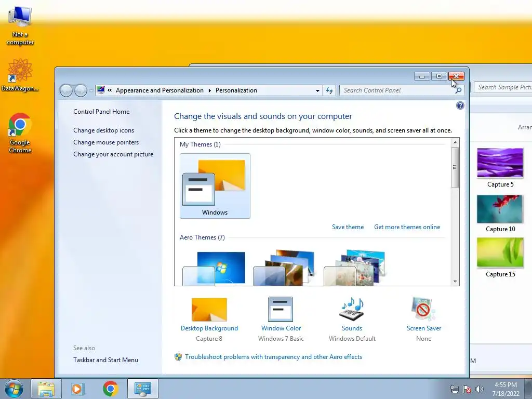Click the refresh icon beside address bar
The width and height of the screenshot is (532, 399).
point(329,90)
